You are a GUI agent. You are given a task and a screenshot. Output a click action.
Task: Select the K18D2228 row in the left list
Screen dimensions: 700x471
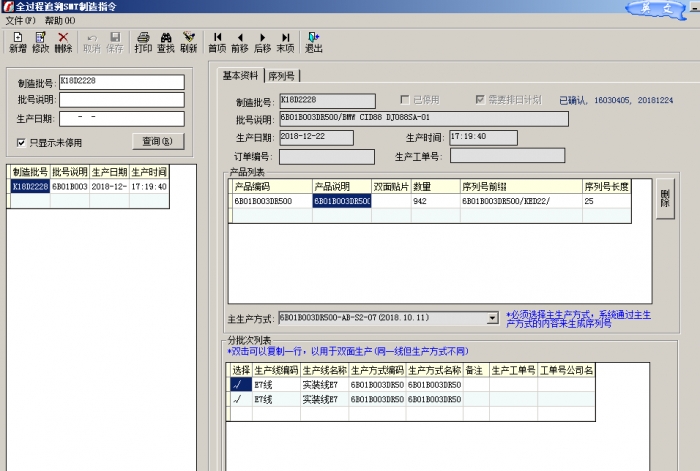coord(30,186)
